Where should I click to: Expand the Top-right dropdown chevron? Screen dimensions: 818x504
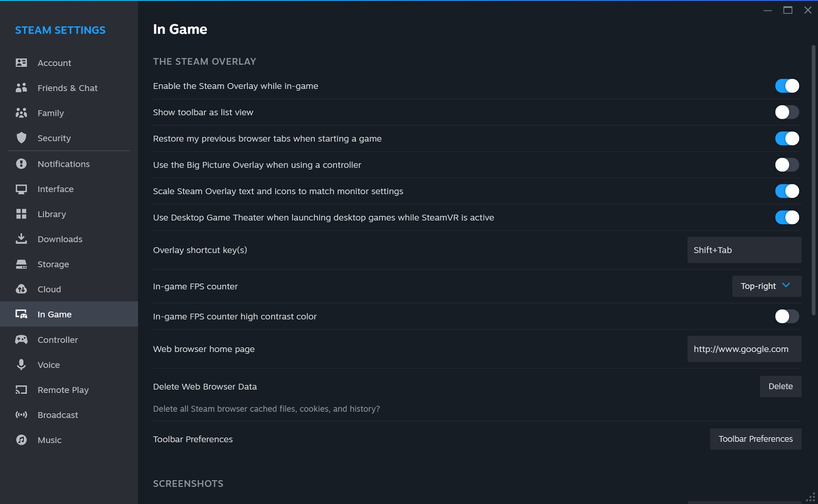pyautogui.click(x=786, y=286)
